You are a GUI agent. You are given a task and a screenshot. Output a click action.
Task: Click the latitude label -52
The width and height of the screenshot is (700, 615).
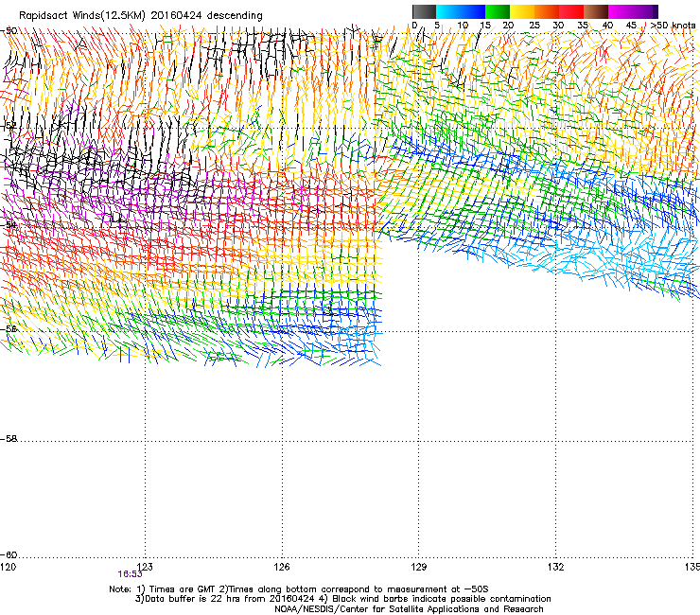9,126
